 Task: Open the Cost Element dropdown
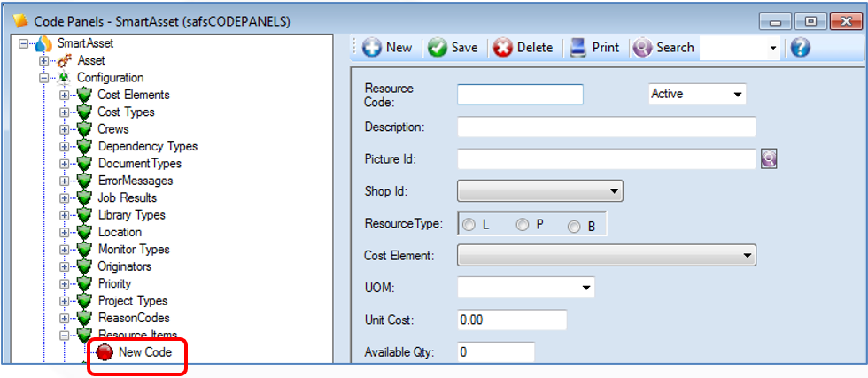(x=607, y=255)
